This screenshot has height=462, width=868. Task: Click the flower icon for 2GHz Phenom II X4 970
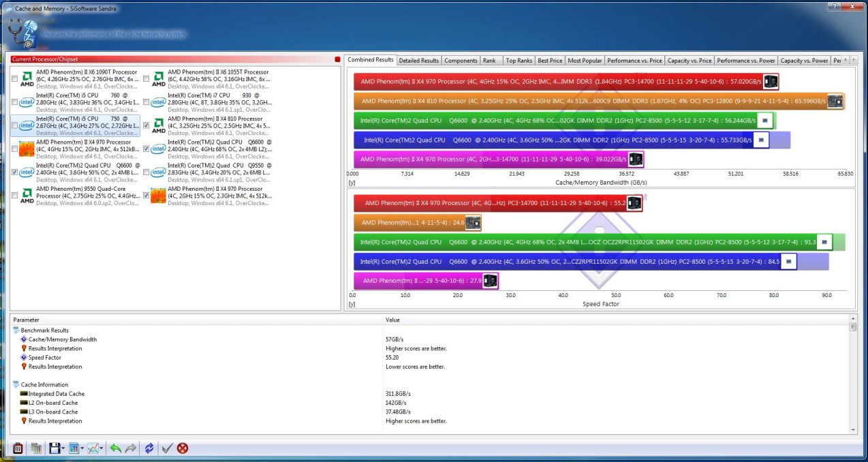[159, 196]
